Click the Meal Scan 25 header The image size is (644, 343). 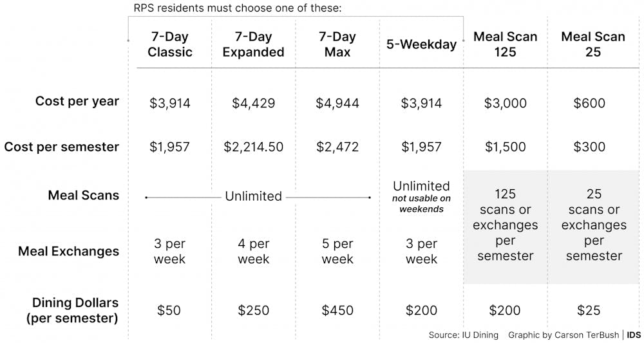click(593, 44)
